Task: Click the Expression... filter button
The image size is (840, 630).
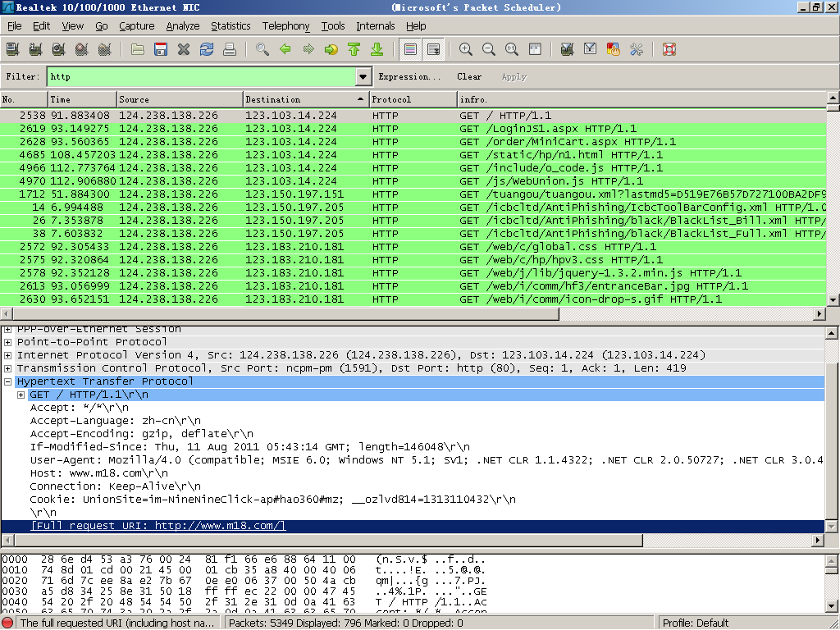Action: tap(409, 76)
